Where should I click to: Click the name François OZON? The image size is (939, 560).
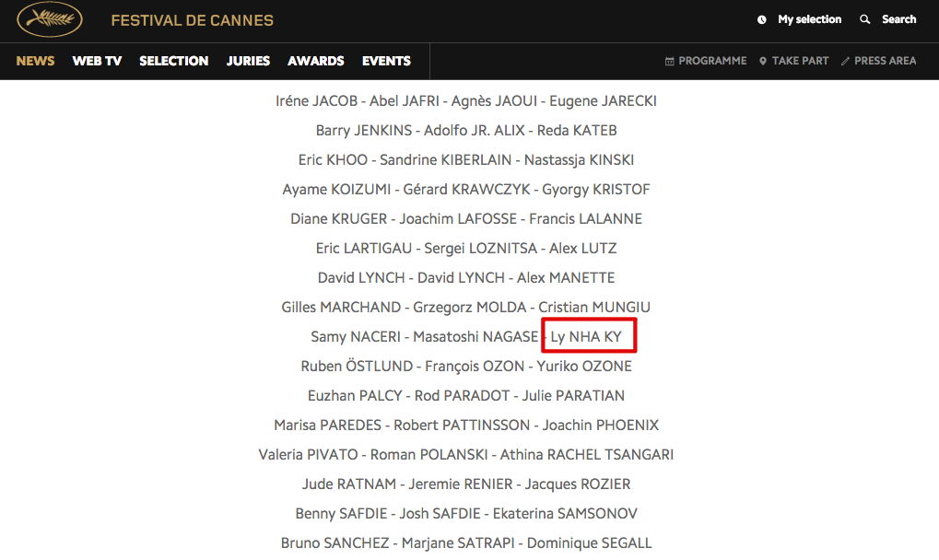point(475,367)
